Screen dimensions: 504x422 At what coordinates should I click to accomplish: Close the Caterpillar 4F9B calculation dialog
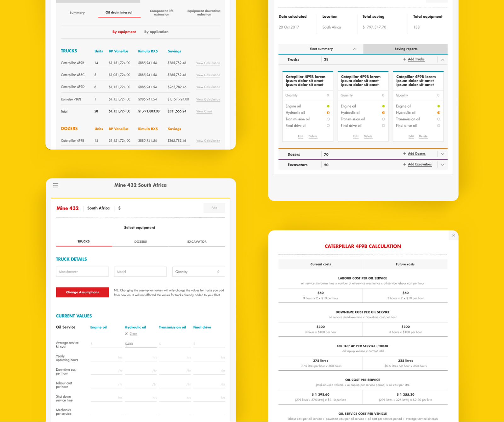point(454,235)
